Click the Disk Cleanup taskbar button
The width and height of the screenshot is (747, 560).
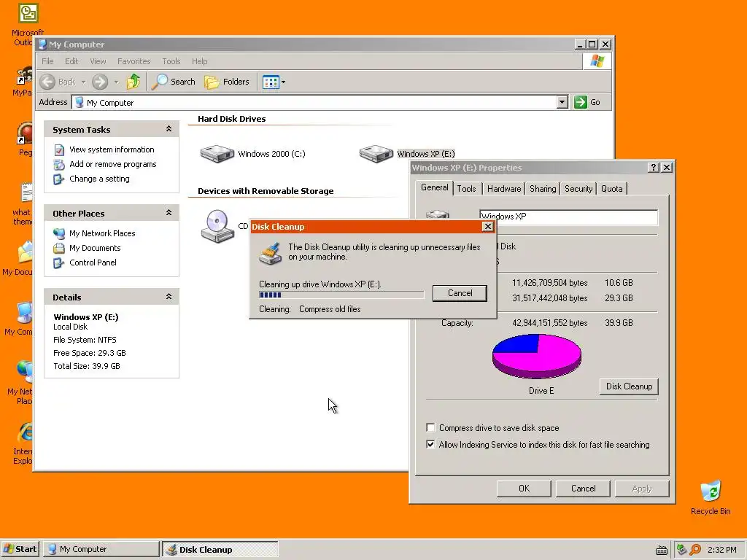point(220,549)
